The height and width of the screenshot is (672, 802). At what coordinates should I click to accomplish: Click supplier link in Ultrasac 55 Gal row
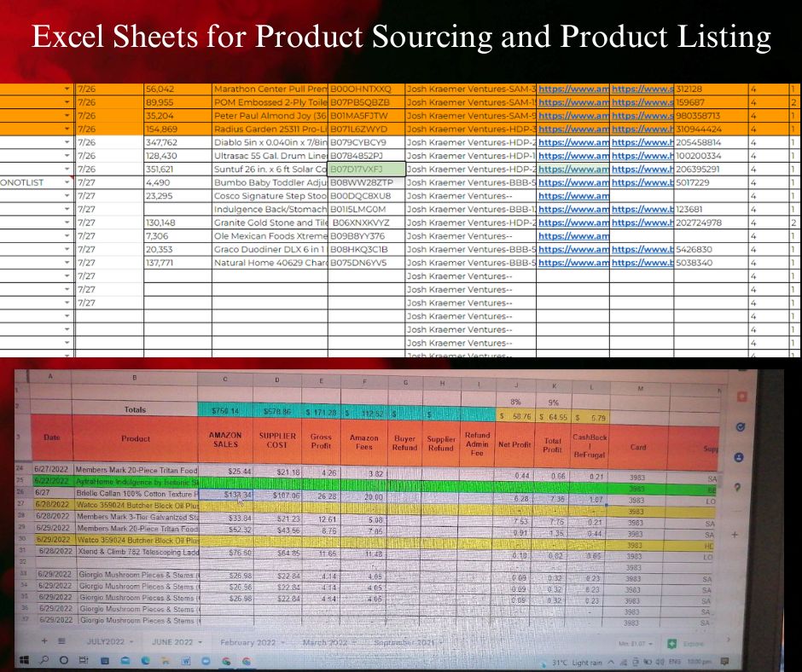[642, 155]
